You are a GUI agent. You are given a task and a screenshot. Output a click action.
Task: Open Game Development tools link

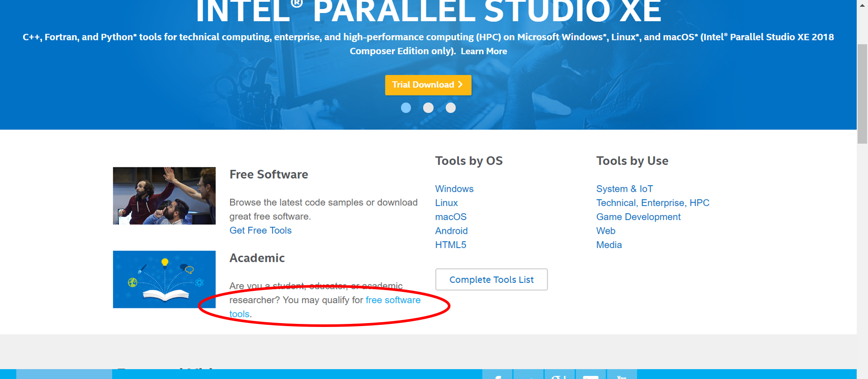click(638, 217)
